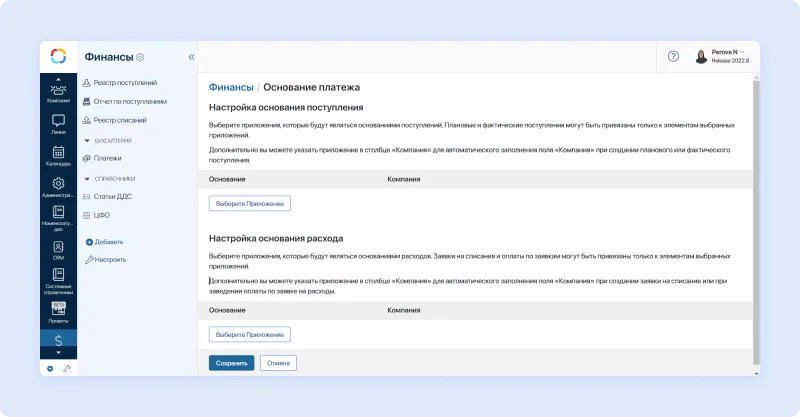This screenshot has width=800, height=417.
Task: Open Отчет по поступлениям menu item
Action: [x=130, y=102]
